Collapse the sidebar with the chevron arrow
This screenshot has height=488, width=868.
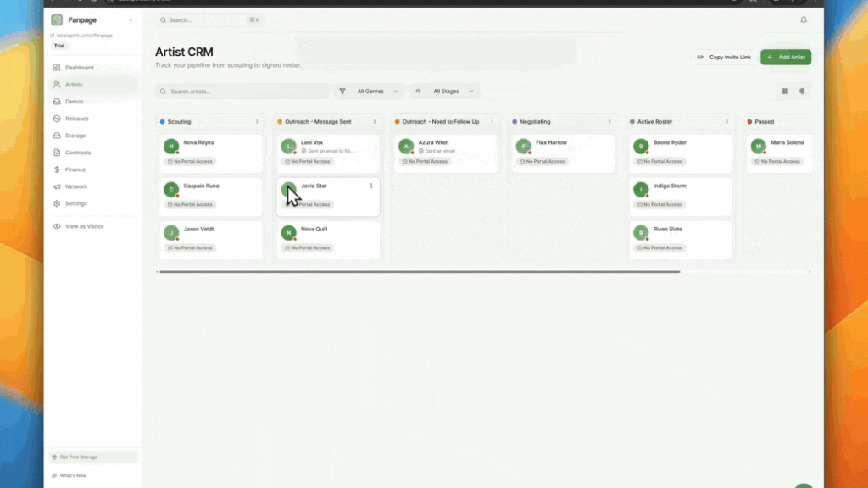[131, 19]
